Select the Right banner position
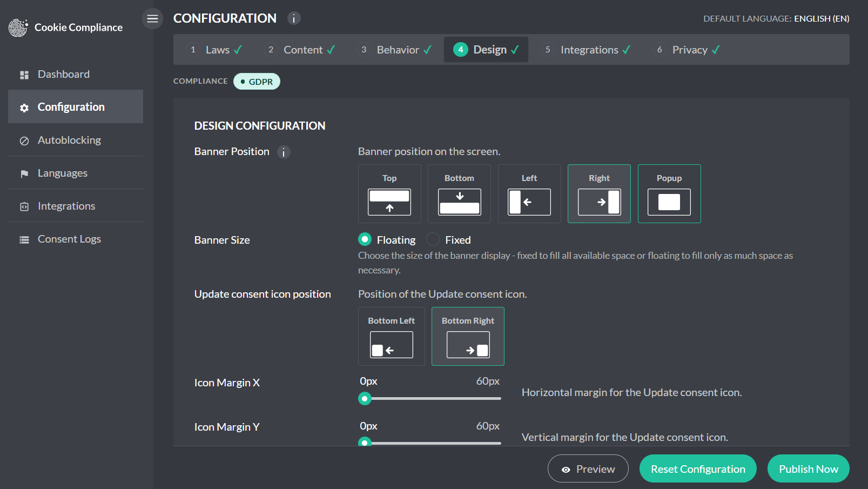The width and height of the screenshot is (868, 489). (x=599, y=193)
